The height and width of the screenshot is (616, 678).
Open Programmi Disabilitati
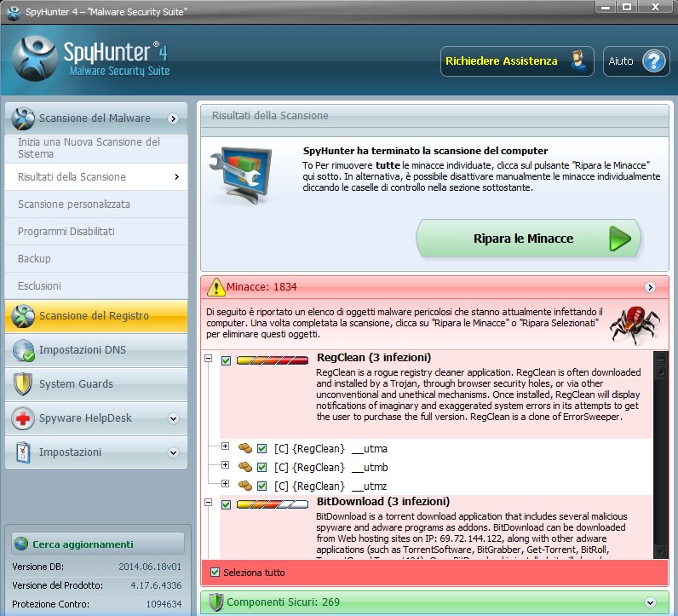[x=96, y=232]
